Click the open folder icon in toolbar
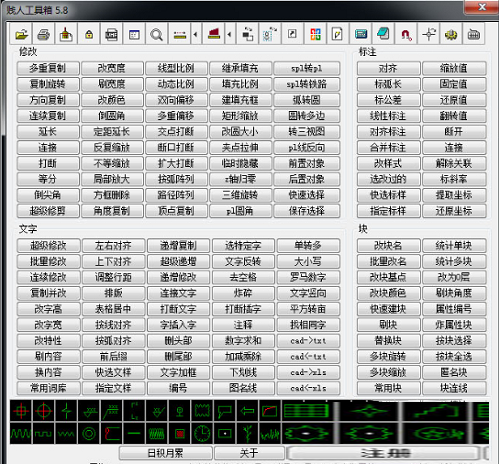Screen dimensions: 500x464 21,34
